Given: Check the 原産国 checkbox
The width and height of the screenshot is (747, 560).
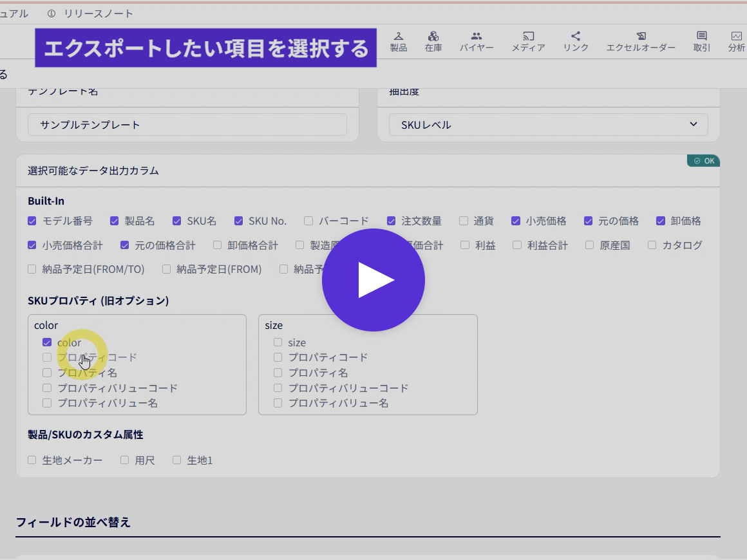Looking at the screenshot, I should pyautogui.click(x=590, y=245).
